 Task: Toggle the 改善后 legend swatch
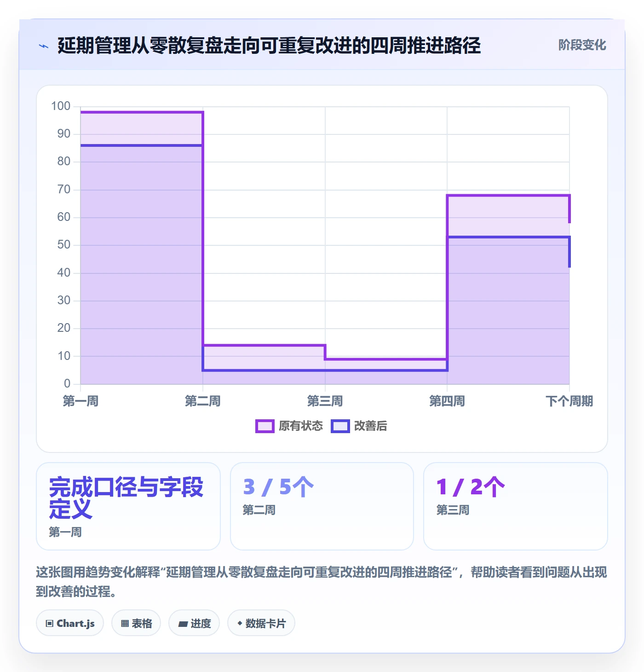coord(340,426)
